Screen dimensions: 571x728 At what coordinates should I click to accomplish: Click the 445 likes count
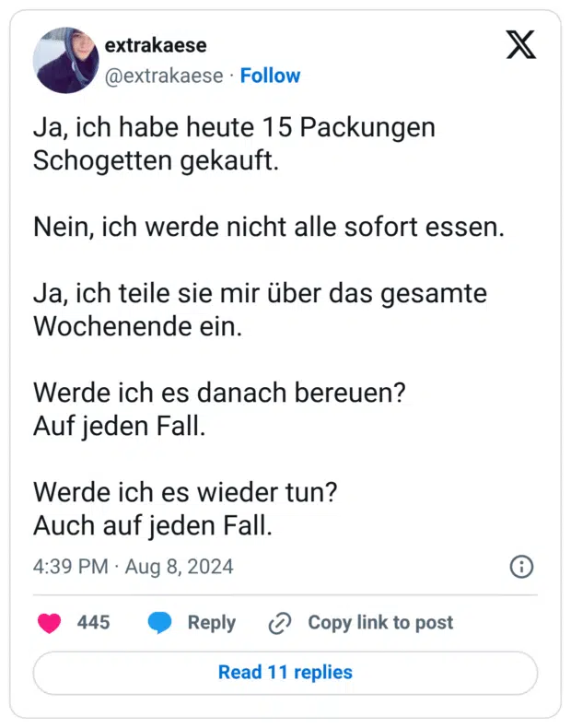click(93, 623)
